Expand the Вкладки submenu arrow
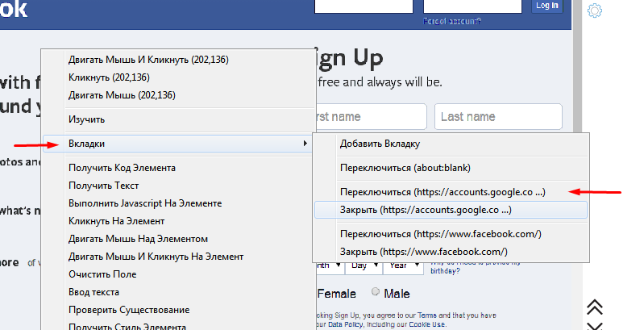The width and height of the screenshot is (644, 330). click(x=305, y=144)
